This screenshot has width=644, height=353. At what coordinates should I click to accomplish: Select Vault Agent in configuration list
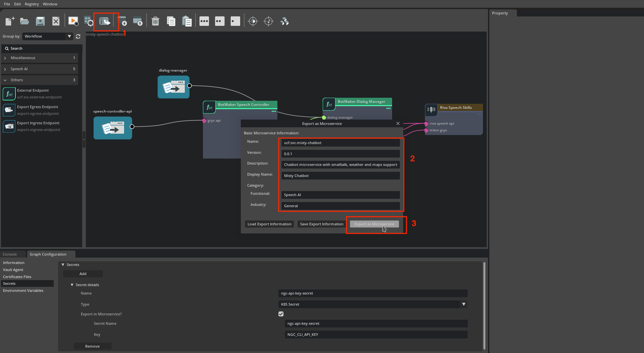click(13, 270)
